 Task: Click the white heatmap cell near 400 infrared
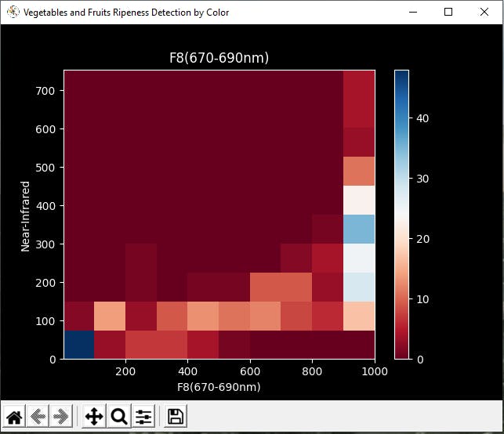pos(359,200)
